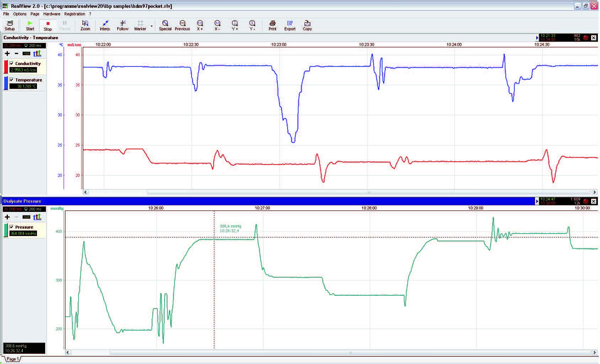Open the Hardware menu
The width and height of the screenshot is (600, 364).
[52, 14]
